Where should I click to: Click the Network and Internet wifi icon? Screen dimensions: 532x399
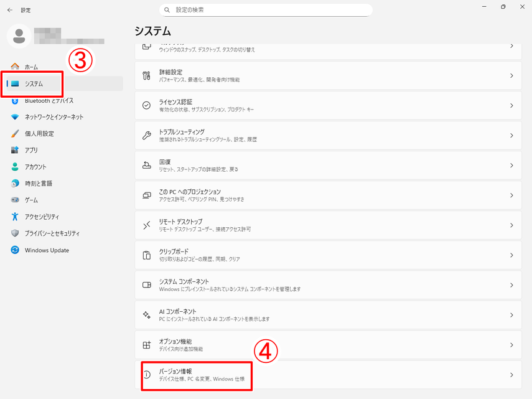click(15, 117)
